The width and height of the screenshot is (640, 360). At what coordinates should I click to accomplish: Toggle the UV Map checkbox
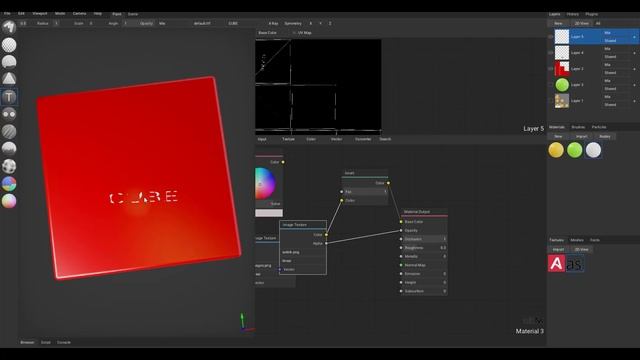pos(302,33)
